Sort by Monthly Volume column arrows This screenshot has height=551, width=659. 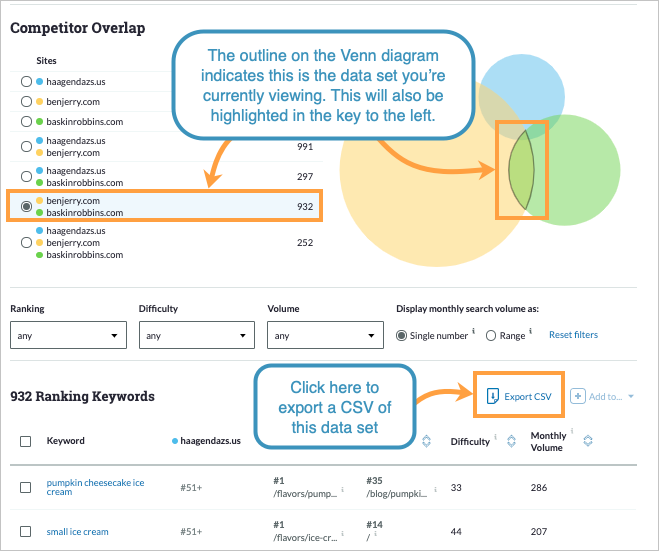pos(587,441)
